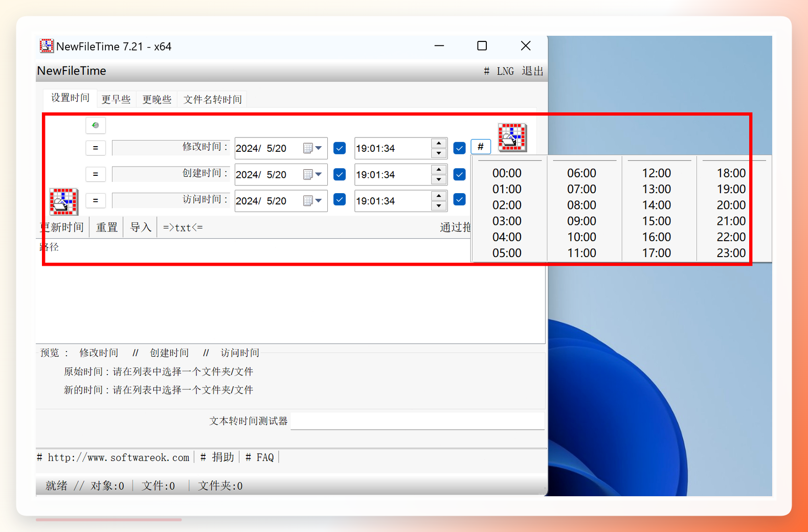Click the NewFileTime title bar app icon
808x532 pixels.
[x=47, y=46]
